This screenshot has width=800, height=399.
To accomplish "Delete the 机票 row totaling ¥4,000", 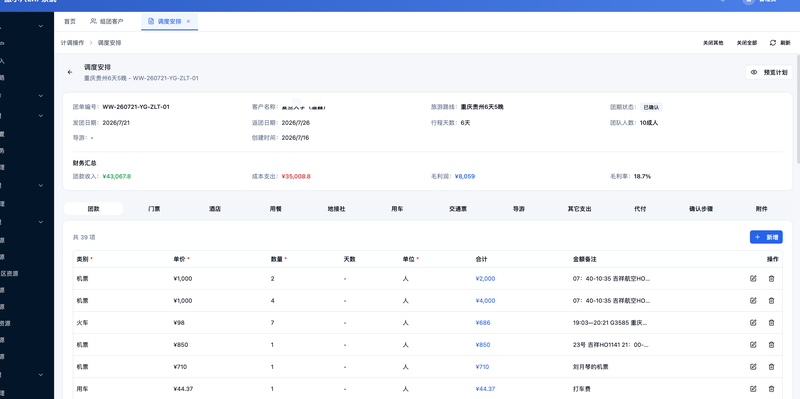I will (771, 301).
